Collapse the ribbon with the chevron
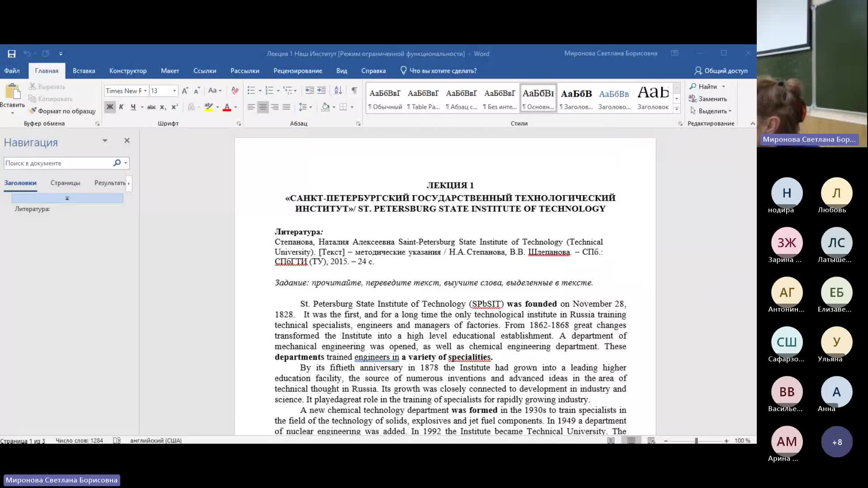 click(x=753, y=123)
